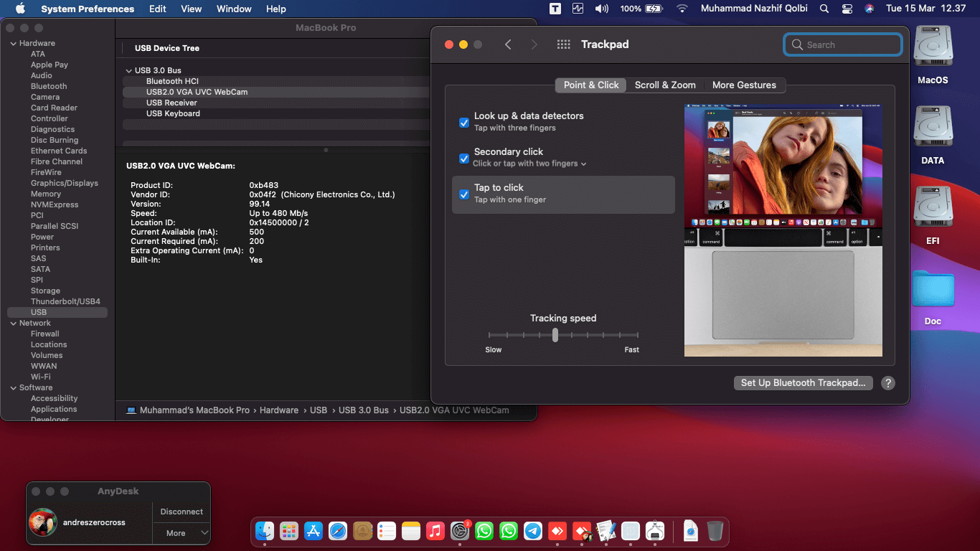Open the Music app in the dock

tap(435, 531)
